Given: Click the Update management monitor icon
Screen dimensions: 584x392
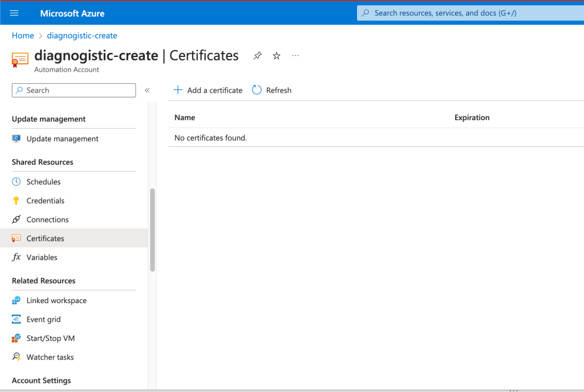Looking at the screenshot, I should click(x=16, y=138).
